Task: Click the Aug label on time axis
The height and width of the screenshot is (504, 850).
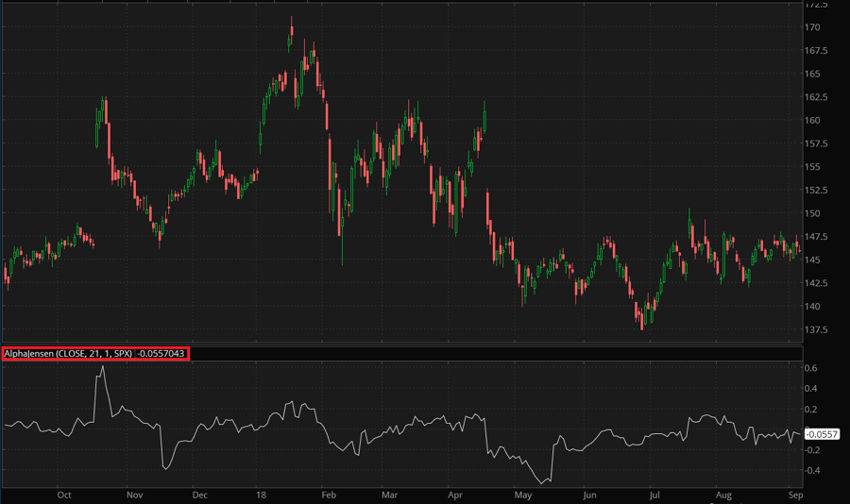Action: tap(724, 494)
